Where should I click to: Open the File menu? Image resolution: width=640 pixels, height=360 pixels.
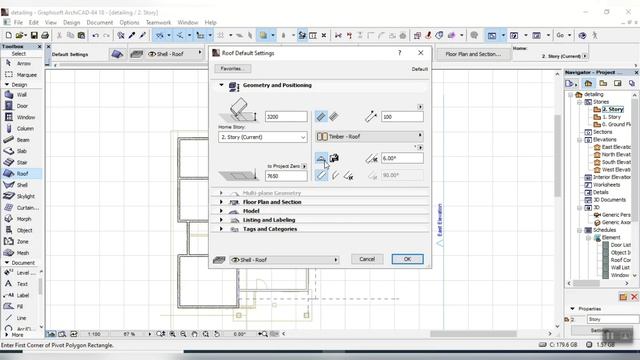18,22
